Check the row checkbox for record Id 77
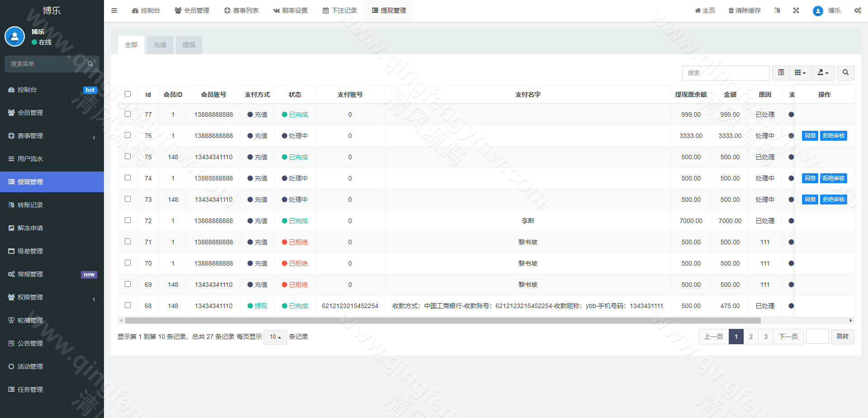868x418 pixels. click(128, 114)
